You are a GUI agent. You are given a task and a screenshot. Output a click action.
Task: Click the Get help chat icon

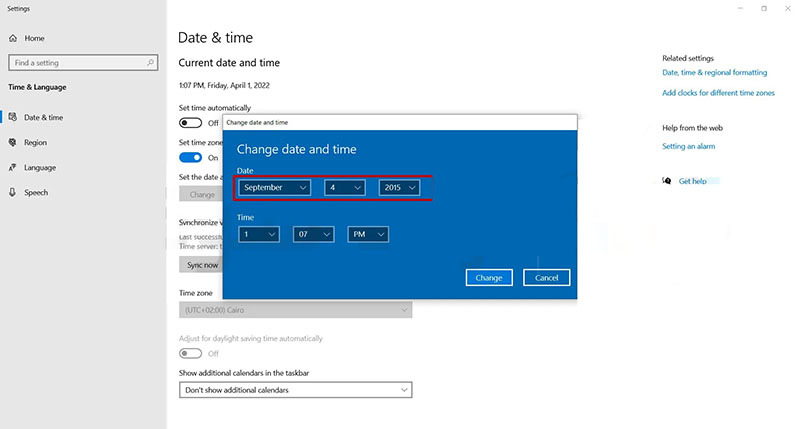click(x=666, y=181)
